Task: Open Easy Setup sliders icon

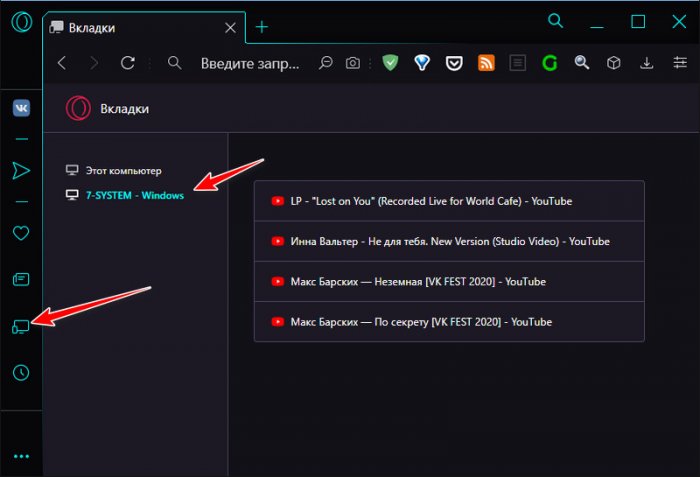Action: pos(680,63)
